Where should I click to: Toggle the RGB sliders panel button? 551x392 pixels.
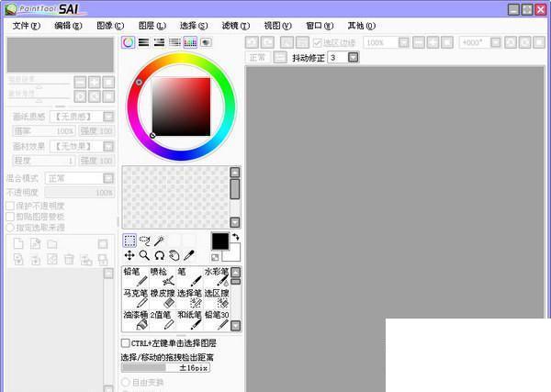143,42
